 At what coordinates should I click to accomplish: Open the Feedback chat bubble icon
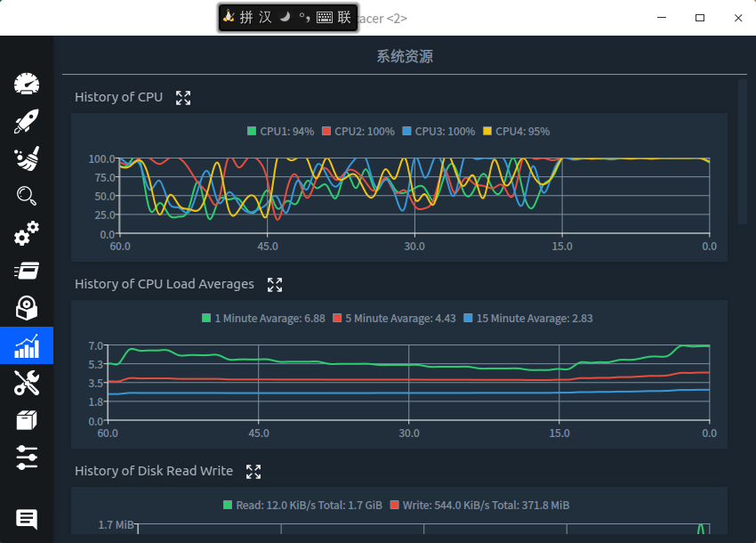(x=27, y=519)
